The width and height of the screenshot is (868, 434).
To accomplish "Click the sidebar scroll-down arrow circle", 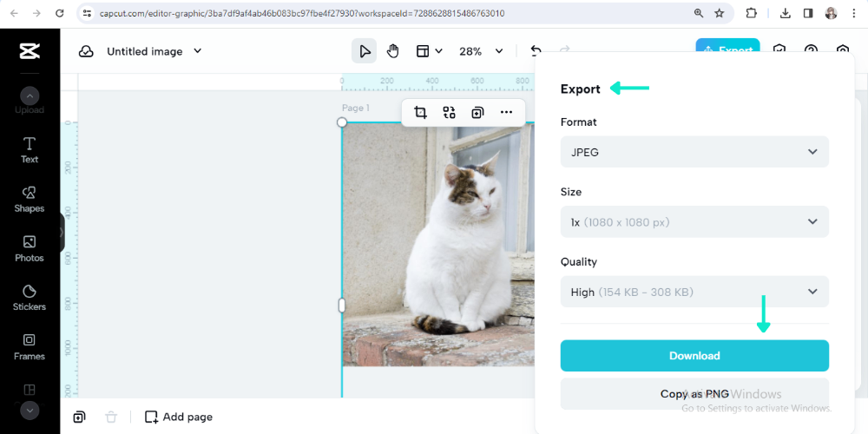I will pyautogui.click(x=30, y=411).
